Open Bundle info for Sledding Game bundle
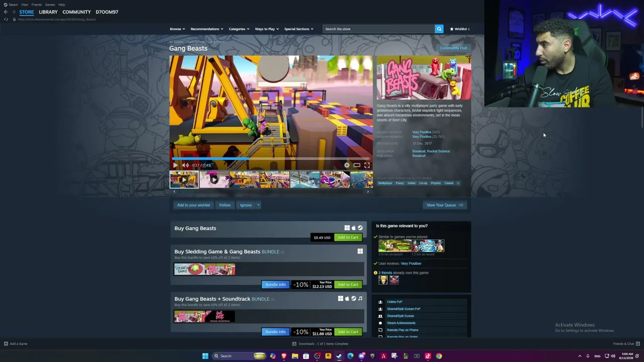 click(x=275, y=285)
